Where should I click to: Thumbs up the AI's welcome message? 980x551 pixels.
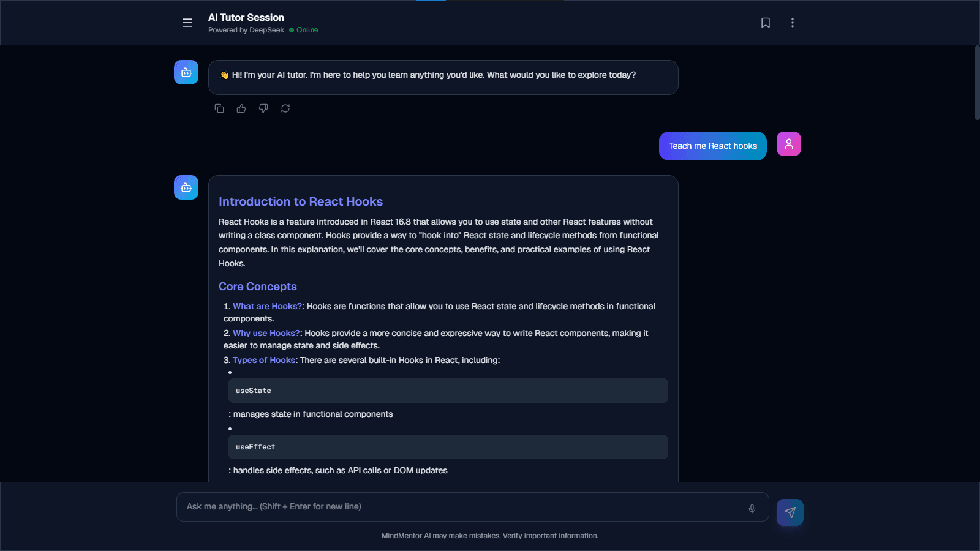[x=241, y=108]
